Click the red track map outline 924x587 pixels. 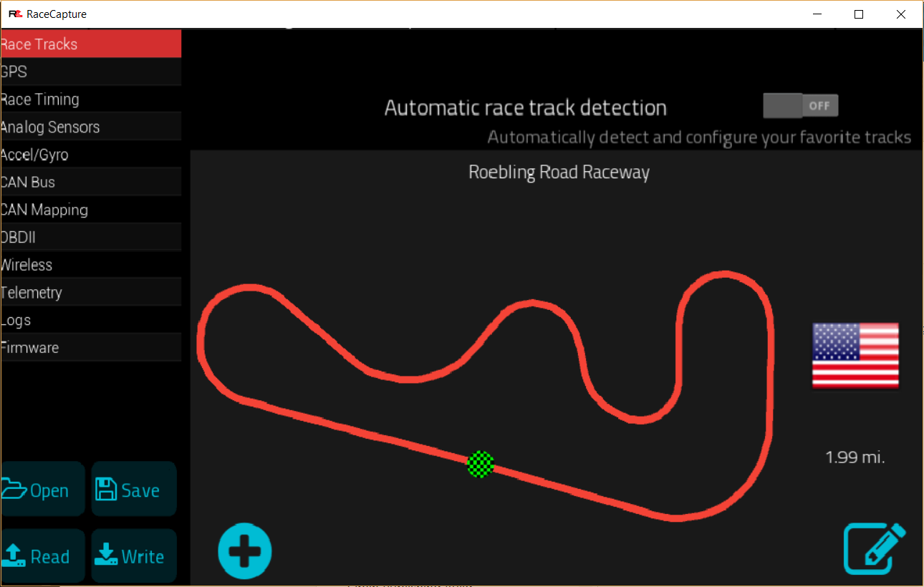(486, 397)
